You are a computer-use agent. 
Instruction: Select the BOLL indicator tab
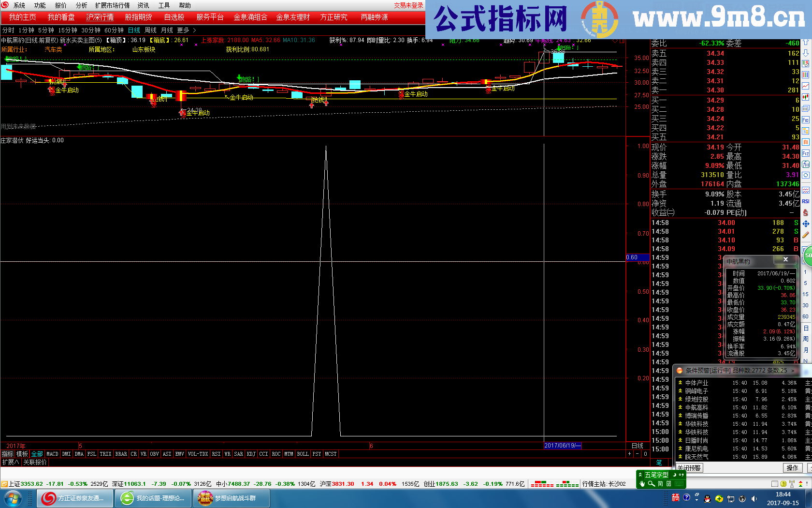(x=303, y=454)
